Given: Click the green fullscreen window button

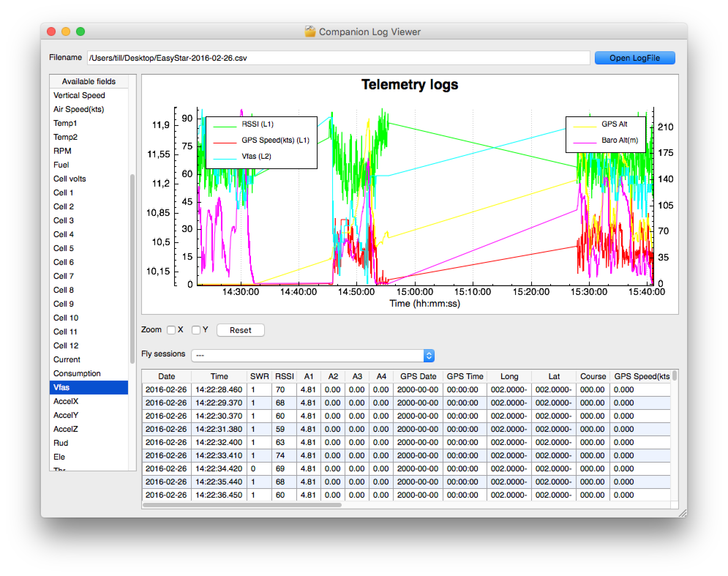Looking at the screenshot, I should pyautogui.click(x=80, y=32).
